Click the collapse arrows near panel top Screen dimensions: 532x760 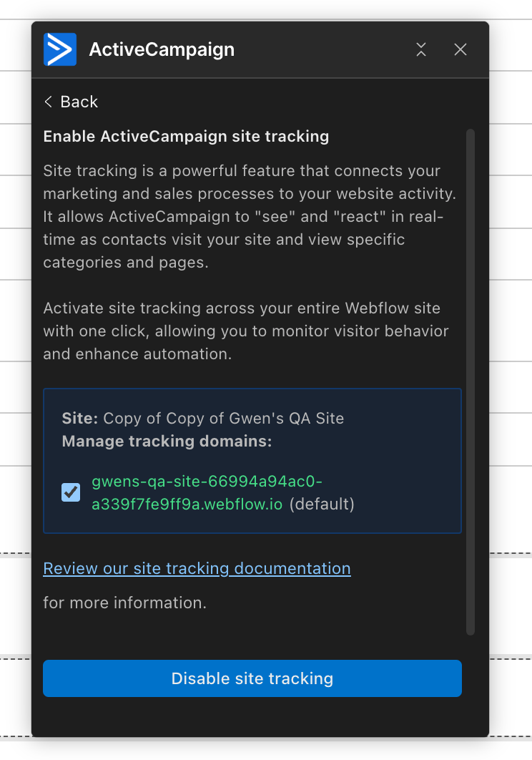420,49
